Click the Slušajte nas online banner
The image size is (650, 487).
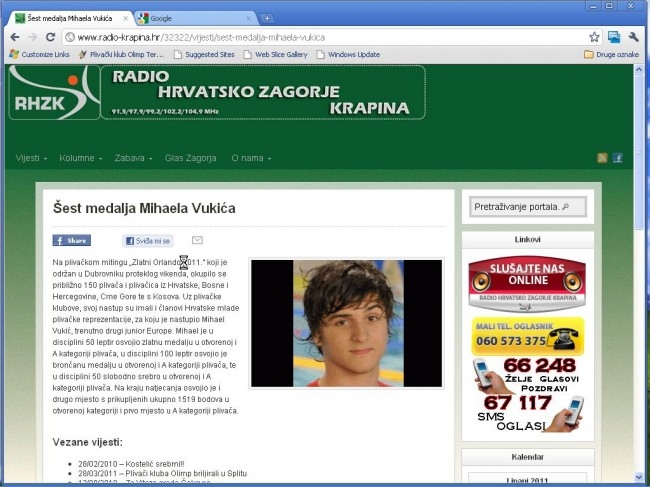pos(527,283)
